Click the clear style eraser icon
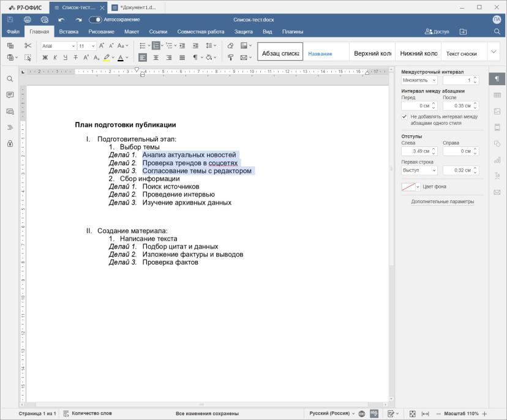Viewport: 507px width, 420px height. click(230, 45)
